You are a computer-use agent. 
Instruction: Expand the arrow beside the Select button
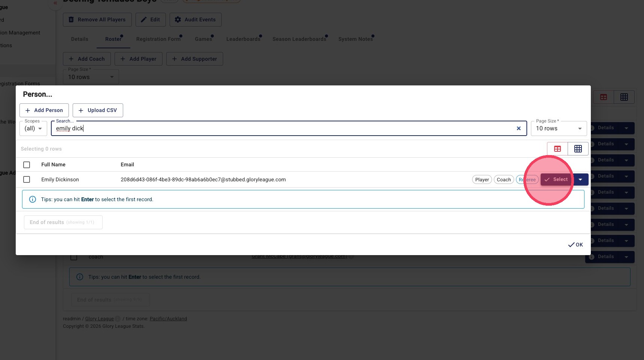580,179
